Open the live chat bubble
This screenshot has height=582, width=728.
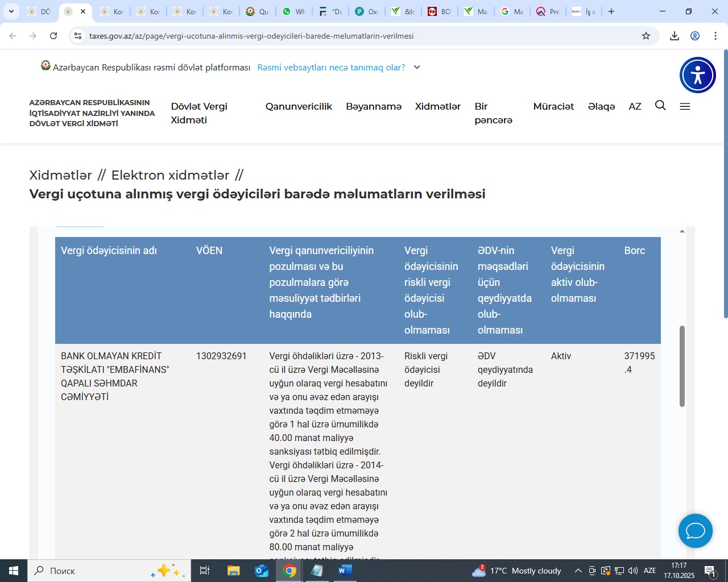[x=695, y=531]
